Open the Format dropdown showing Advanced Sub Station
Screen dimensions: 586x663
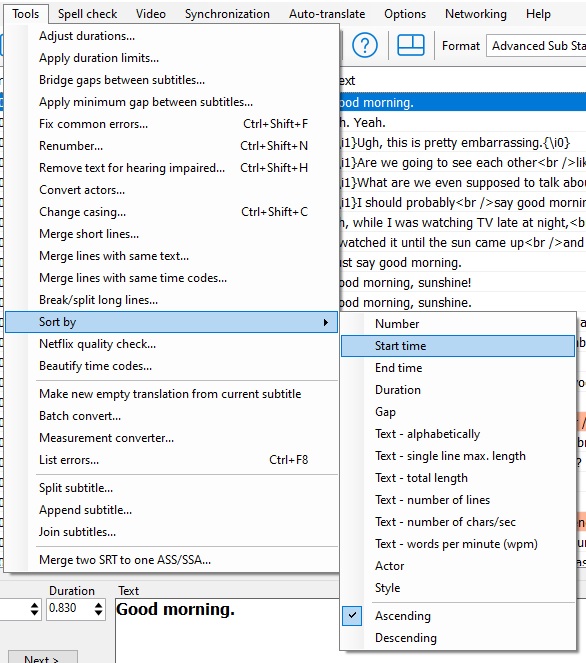[x=536, y=46]
